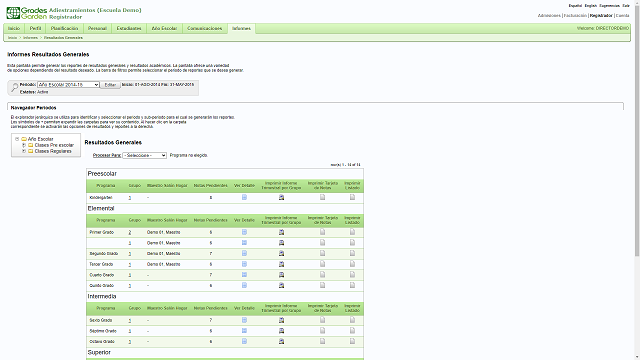Click Informes in the breadcrumb
Image resolution: width=640 pixels, height=360 pixels.
[x=30, y=38]
